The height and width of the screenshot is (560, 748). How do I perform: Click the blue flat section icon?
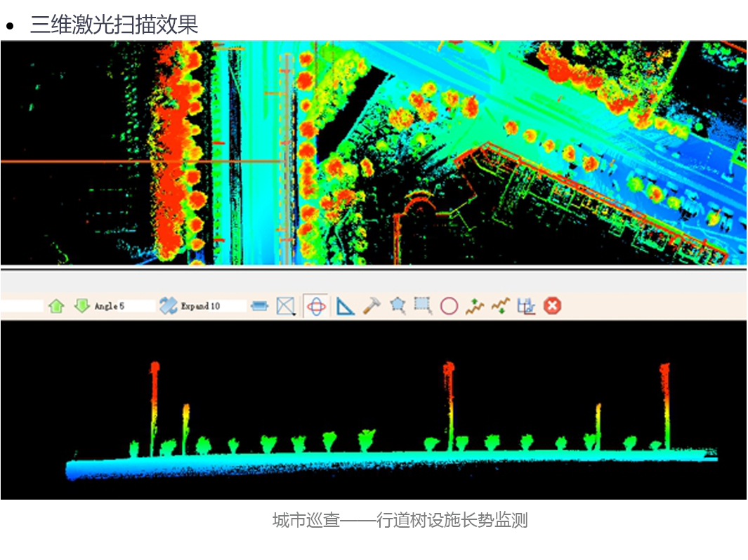tap(260, 306)
